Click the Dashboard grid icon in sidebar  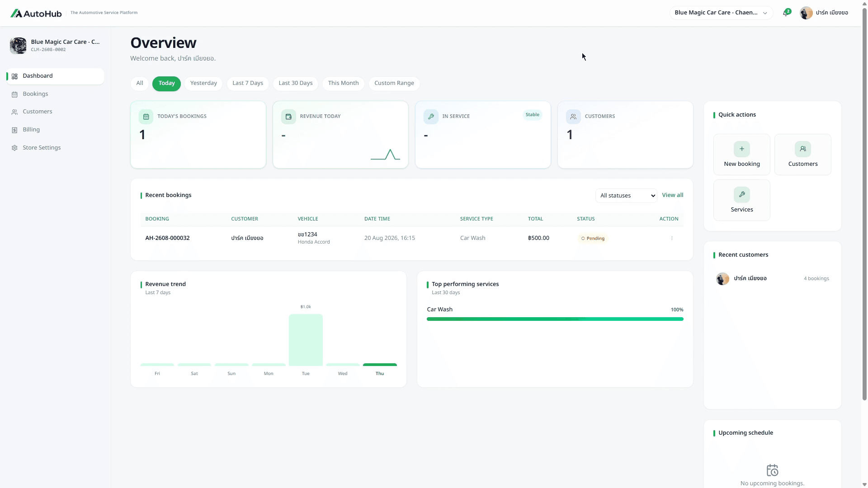(14, 76)
